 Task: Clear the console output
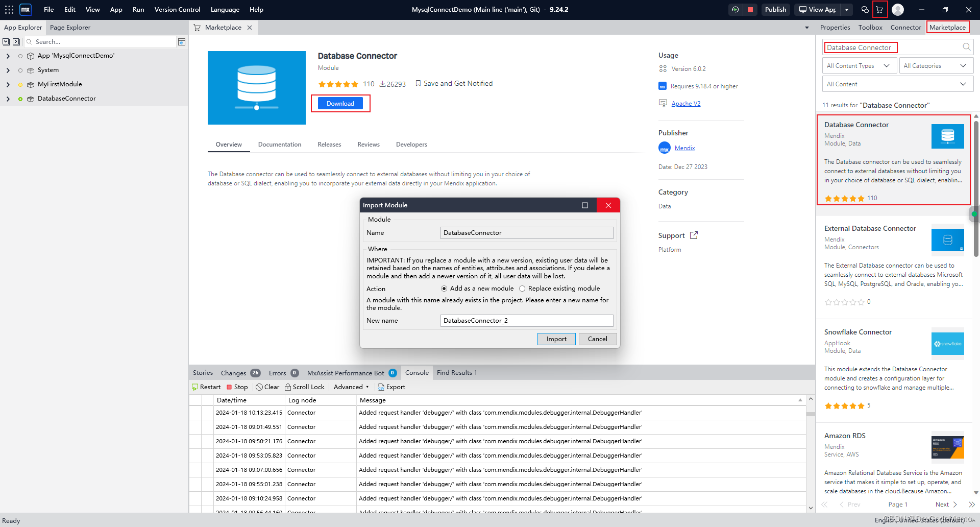coord(267,387)
